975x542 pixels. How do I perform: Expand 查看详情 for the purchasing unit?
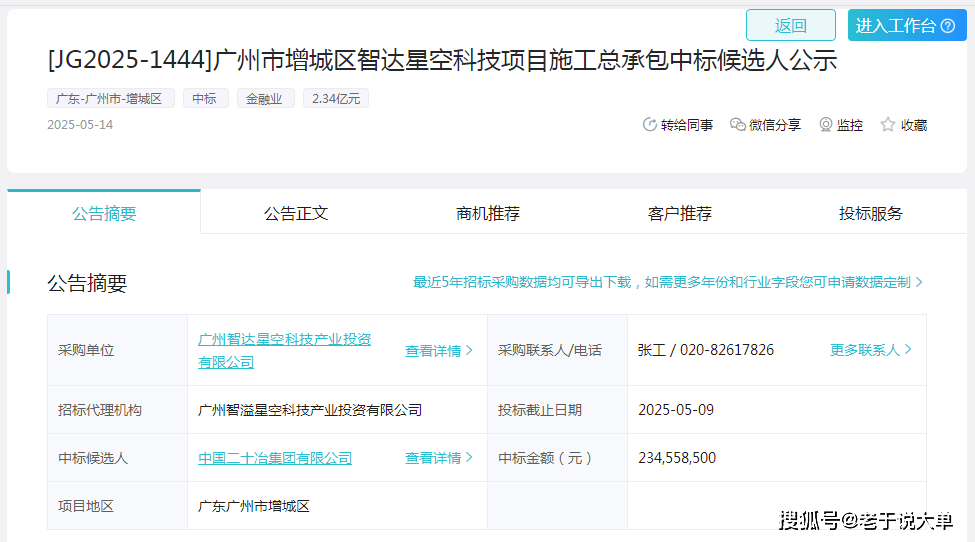click(x=439, y=351)
